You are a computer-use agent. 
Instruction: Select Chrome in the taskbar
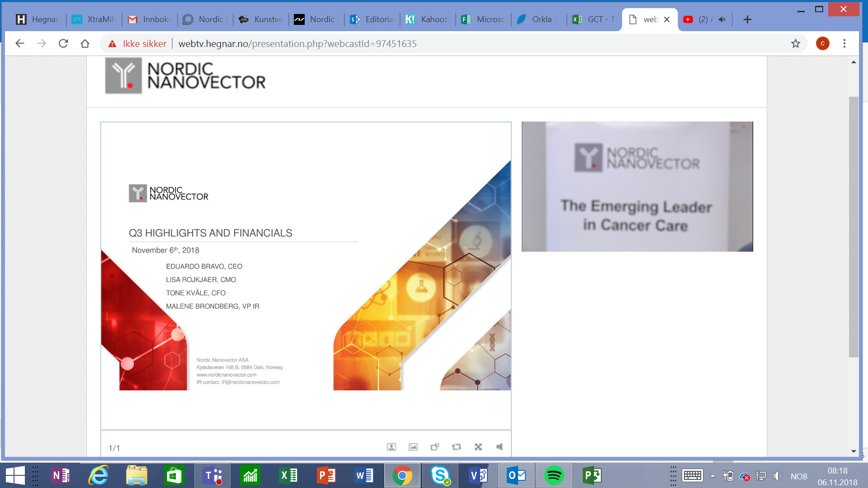click(402, 475)
